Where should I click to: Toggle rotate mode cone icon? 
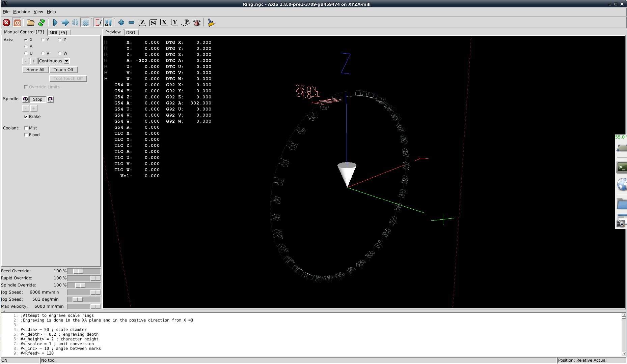pos(197,23)
